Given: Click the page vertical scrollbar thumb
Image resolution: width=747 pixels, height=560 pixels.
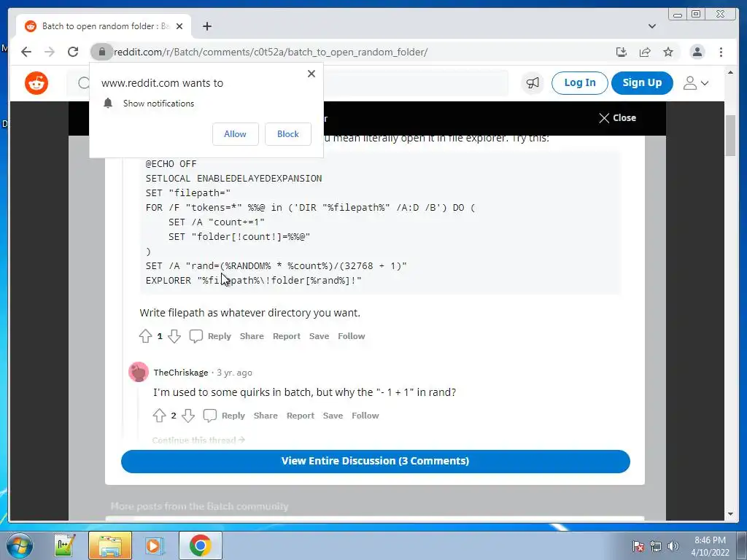Looking at the screenshot, I should 729,136.
